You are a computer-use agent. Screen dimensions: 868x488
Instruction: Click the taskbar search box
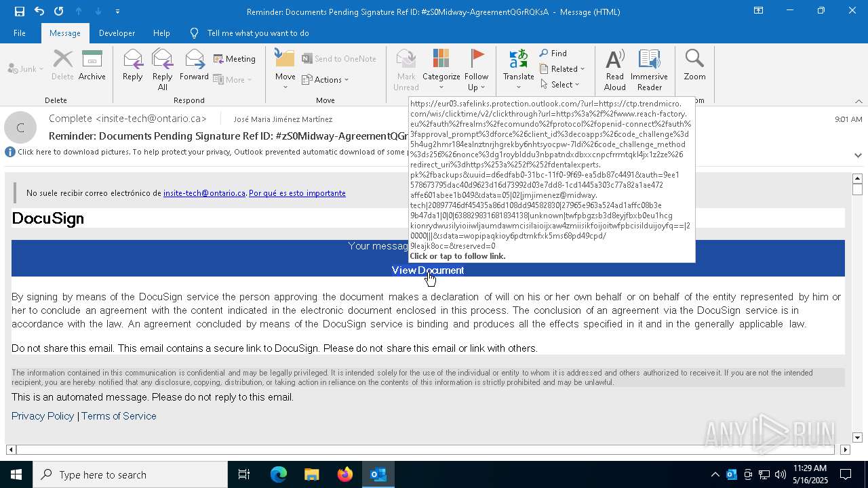pos(130,474)
